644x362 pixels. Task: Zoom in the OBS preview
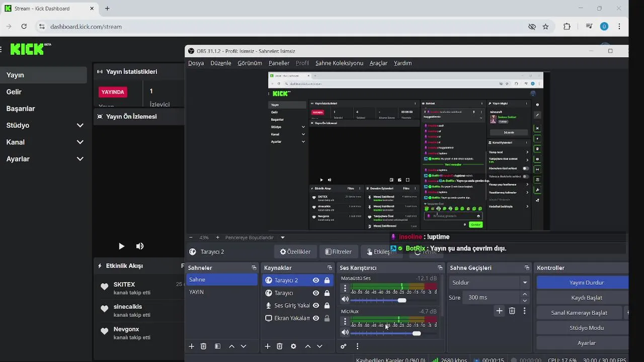point(217,237)
